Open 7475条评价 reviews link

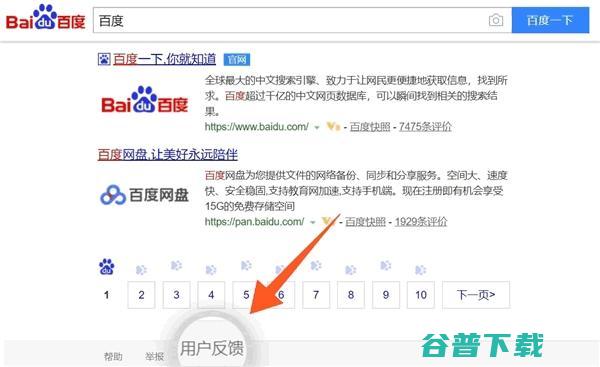click(425, 127)
